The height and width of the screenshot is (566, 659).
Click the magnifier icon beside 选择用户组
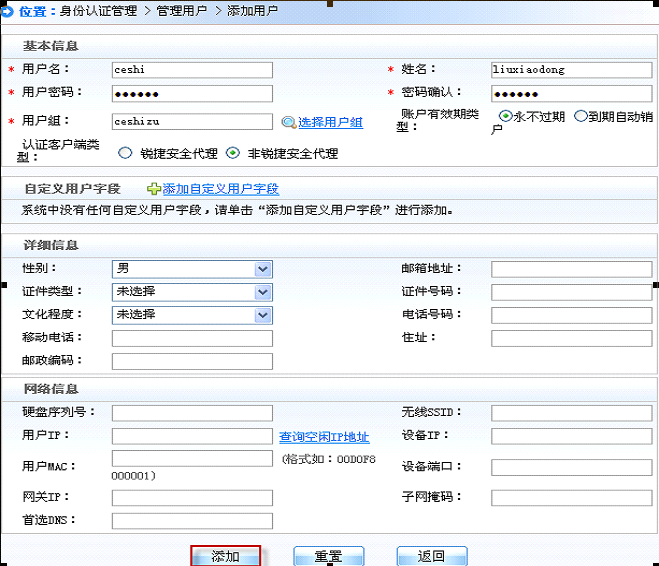click(289, 122)
